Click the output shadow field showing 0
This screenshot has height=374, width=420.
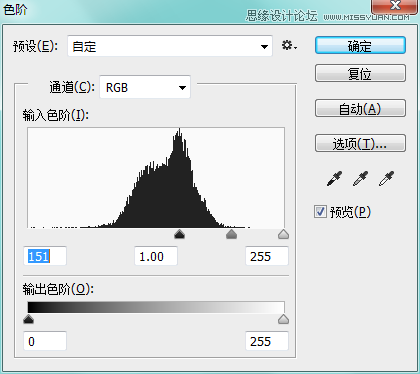[45, 341]
